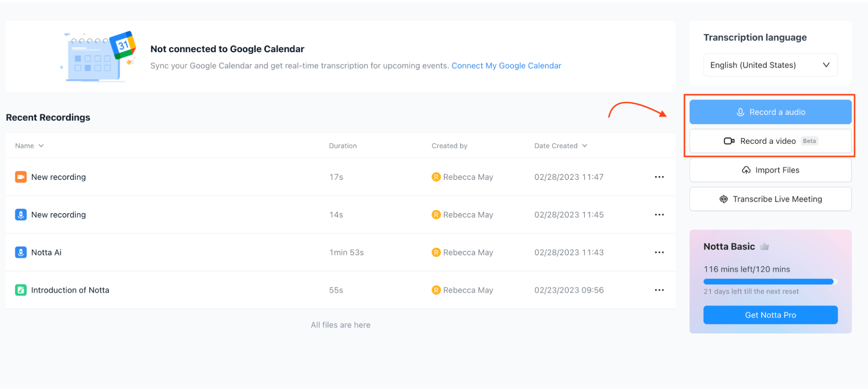Click 116 mins left/120 mins text
This screenshot has width=868, height=389.
pyautogui.click(x=747, y=269)
